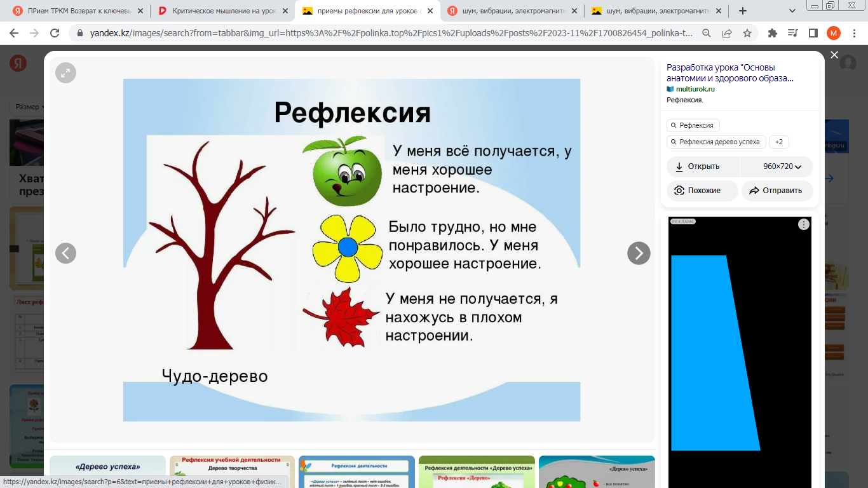
Task: Open the Chrome extensions puzzle icon
Action: 773,33
